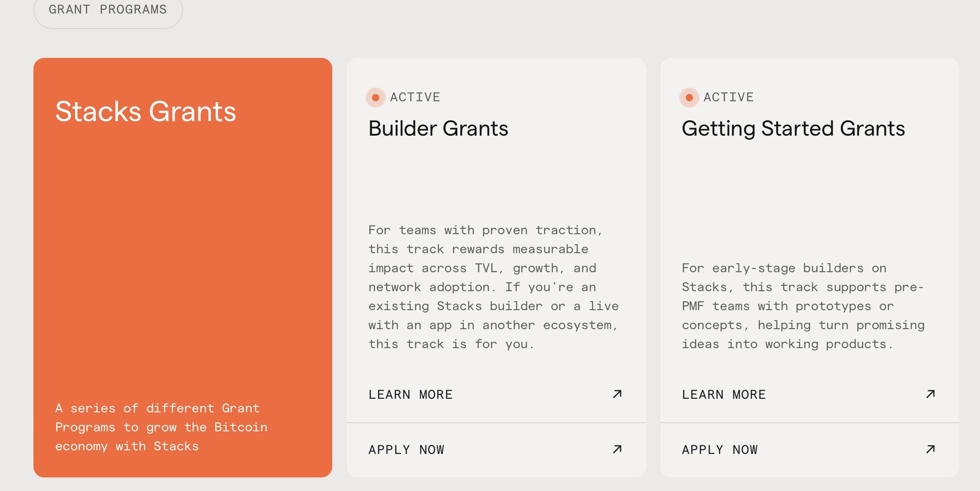
Task: Click the Stacks Grants heading
Action: tap(145, 112)
